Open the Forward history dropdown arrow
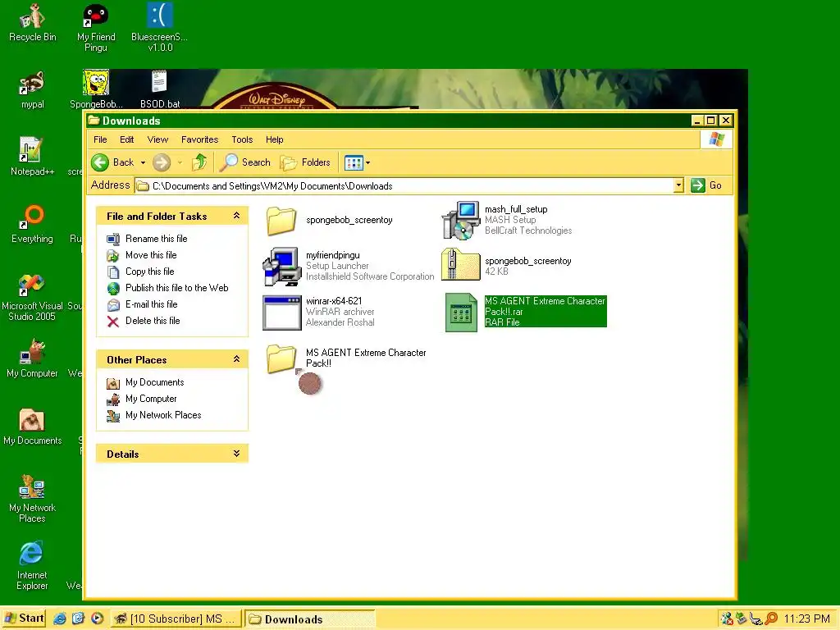The image size is (840, 630). (180, 163)
